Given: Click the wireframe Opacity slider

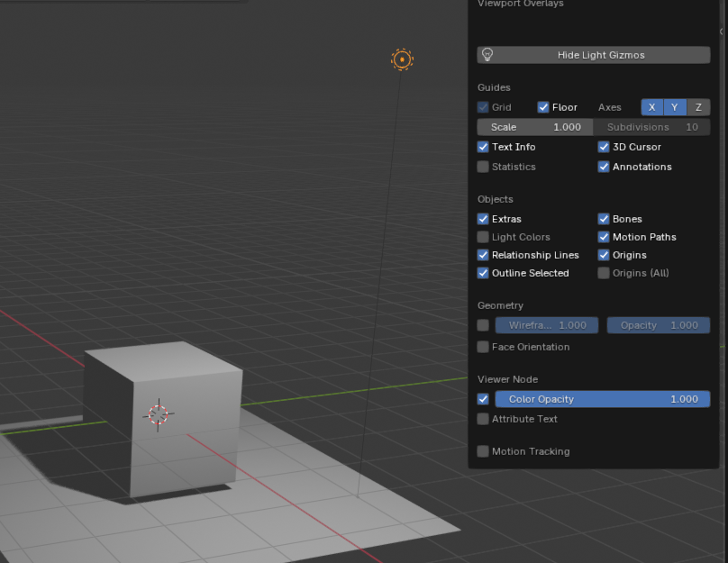Looking at the screenshot, I should 659,325.
